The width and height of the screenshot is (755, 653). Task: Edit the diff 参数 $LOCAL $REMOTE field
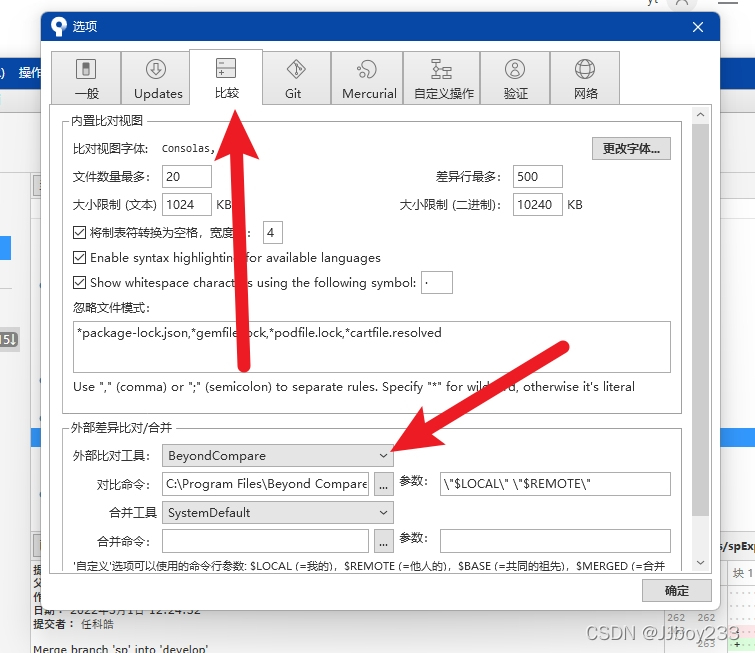pyautogui.click(x=555, y=484)
